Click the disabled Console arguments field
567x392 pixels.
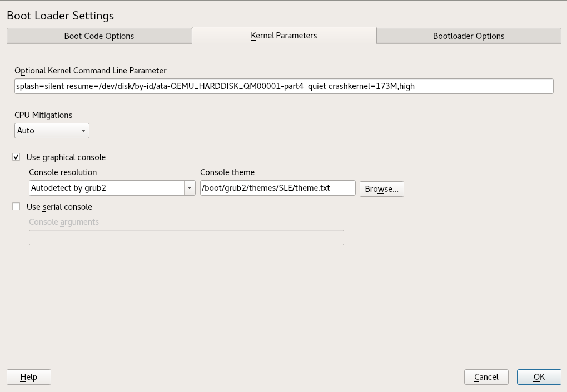point(186,237)
